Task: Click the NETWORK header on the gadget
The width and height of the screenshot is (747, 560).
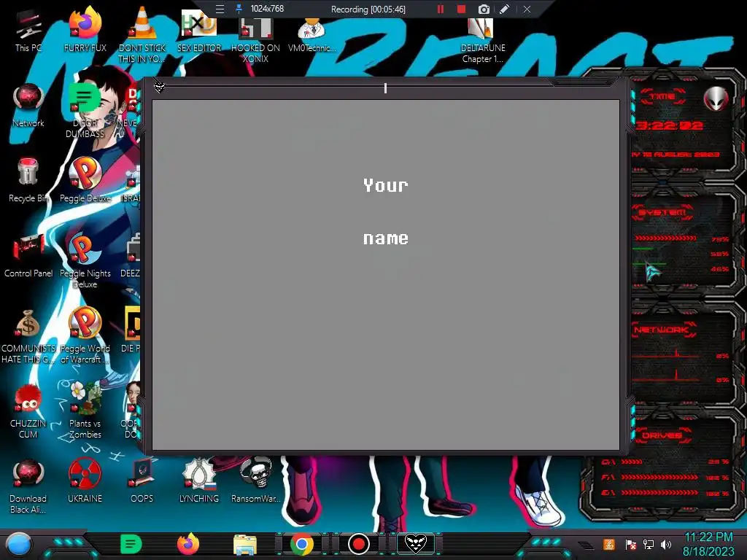Action: click(663, 330)
